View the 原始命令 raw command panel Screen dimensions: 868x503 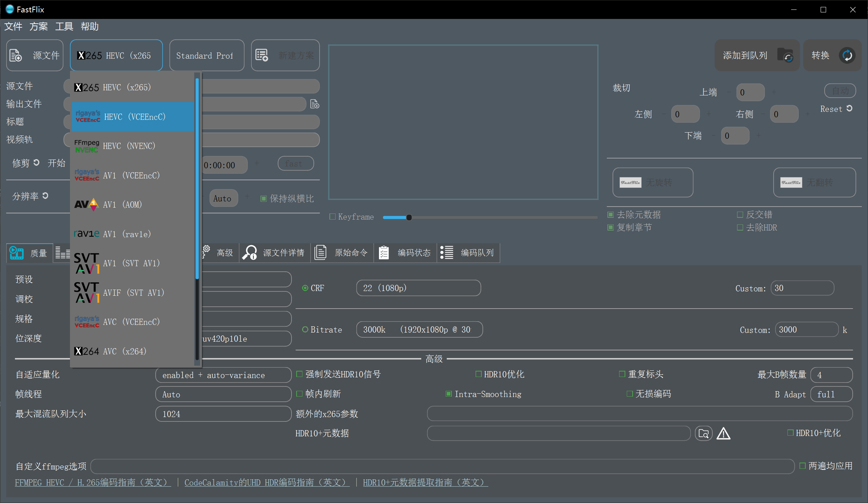tap(320, 252)
